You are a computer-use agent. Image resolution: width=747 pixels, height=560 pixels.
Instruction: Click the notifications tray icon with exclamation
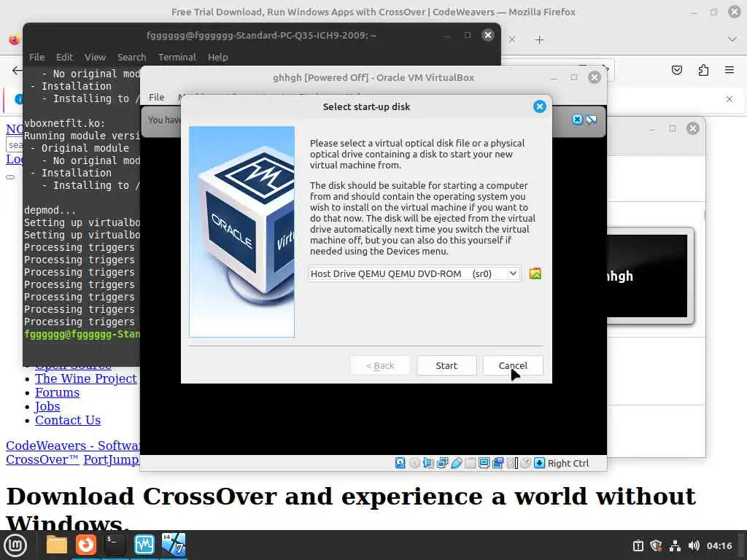coord(638,545)
